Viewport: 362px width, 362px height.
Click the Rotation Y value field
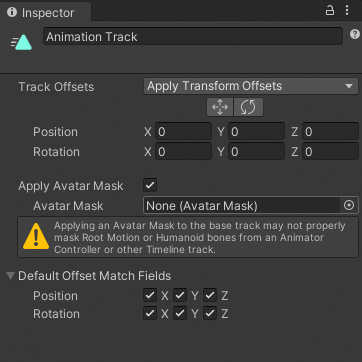256,152
